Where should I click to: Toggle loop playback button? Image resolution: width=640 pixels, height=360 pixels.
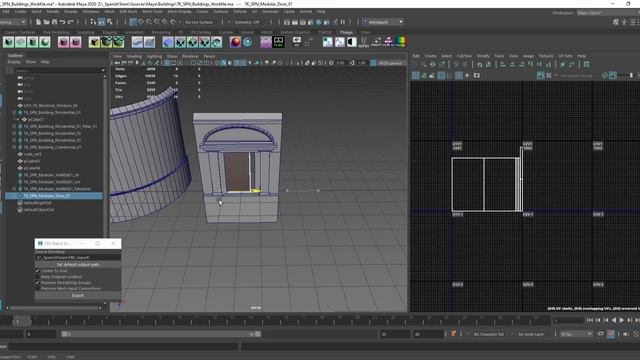click(x=600, y=334)
